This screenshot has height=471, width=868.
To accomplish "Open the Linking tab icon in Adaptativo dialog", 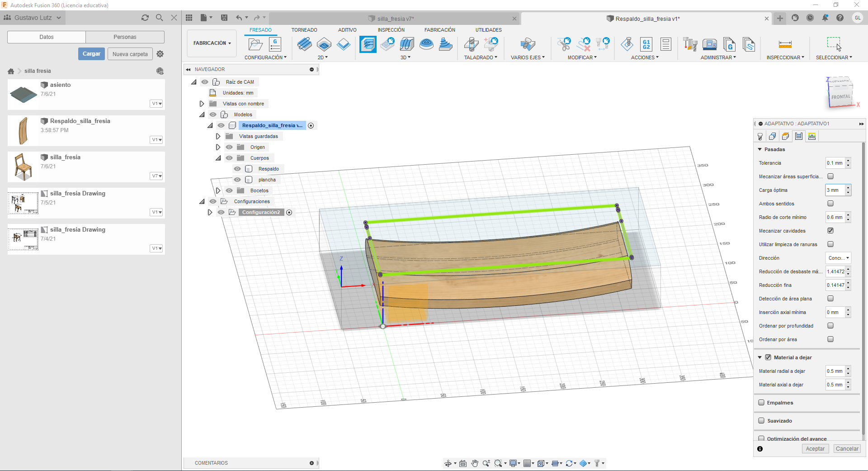I will (812, 137).
